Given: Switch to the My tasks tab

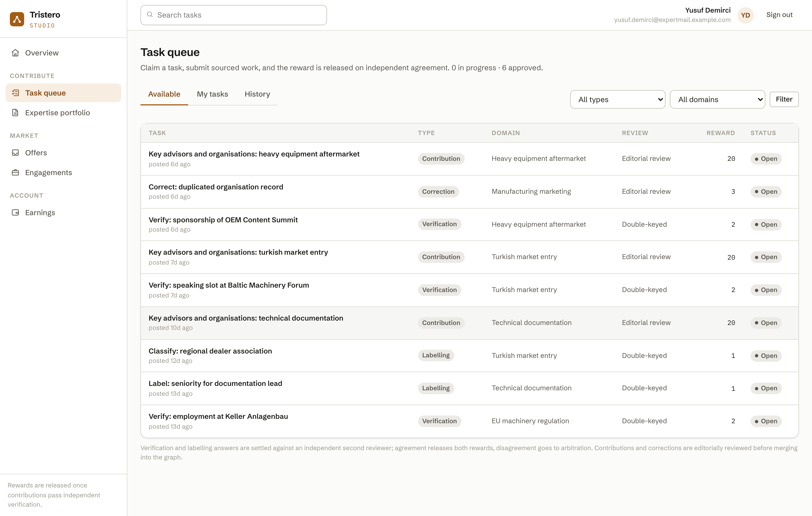Looking at the screenshot, I should pos(212,94).
